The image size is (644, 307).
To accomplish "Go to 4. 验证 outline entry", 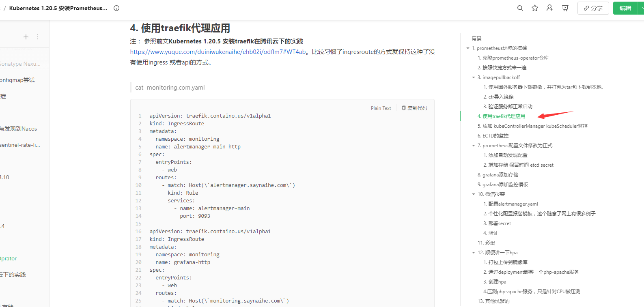I will click(491, 233).
